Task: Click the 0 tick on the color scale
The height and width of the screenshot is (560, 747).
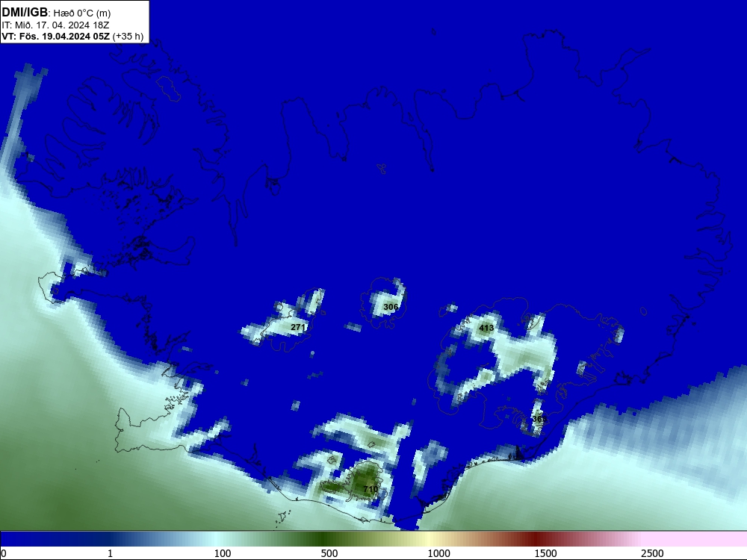Action: [x=4, y=553]
